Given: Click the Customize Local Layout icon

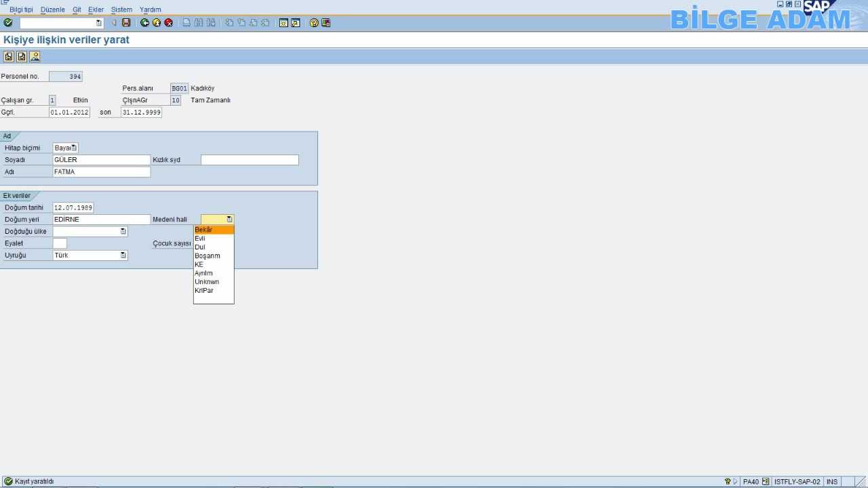Looking at the screenshot, I should click(x=326, y=23).
